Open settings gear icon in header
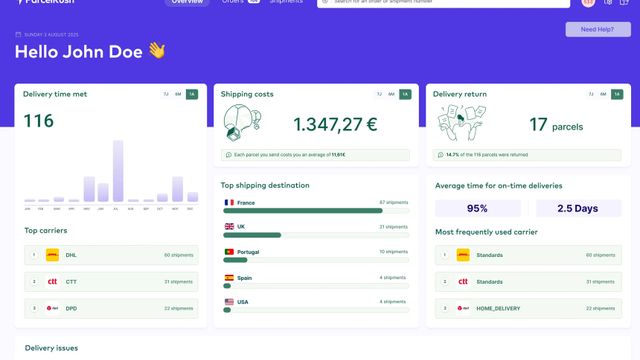Viewport: 640px width, 360px height. pyautogui.click(x=608, y=2)
